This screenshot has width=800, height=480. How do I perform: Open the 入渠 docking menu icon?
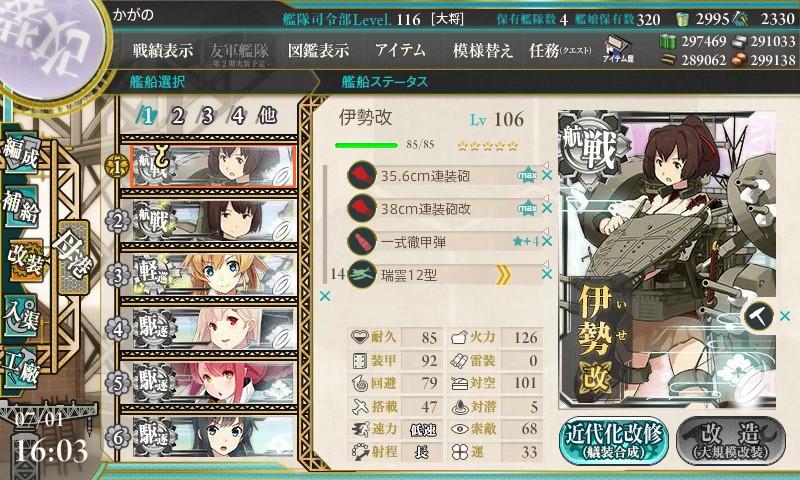[x=21, y=316]
